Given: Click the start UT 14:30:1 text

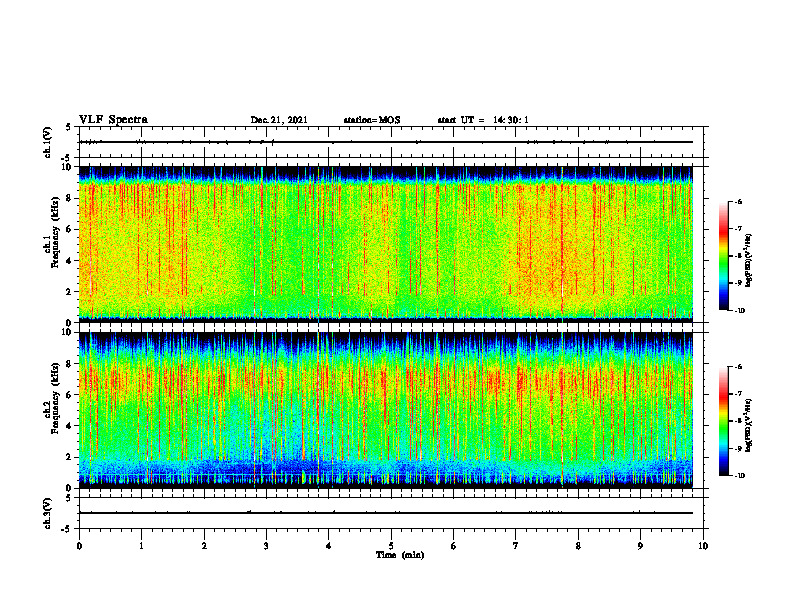Looking at the screenshot, I should point(483,120).
